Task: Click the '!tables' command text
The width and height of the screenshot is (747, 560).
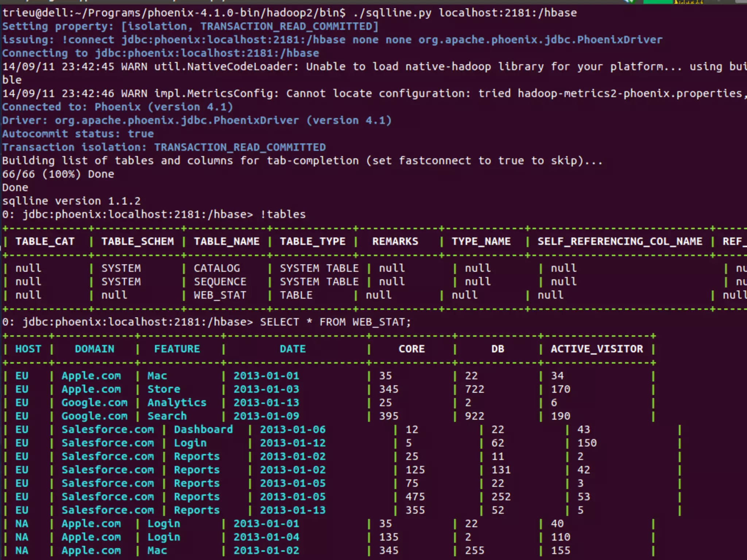Action: click(x=283, y=214)
